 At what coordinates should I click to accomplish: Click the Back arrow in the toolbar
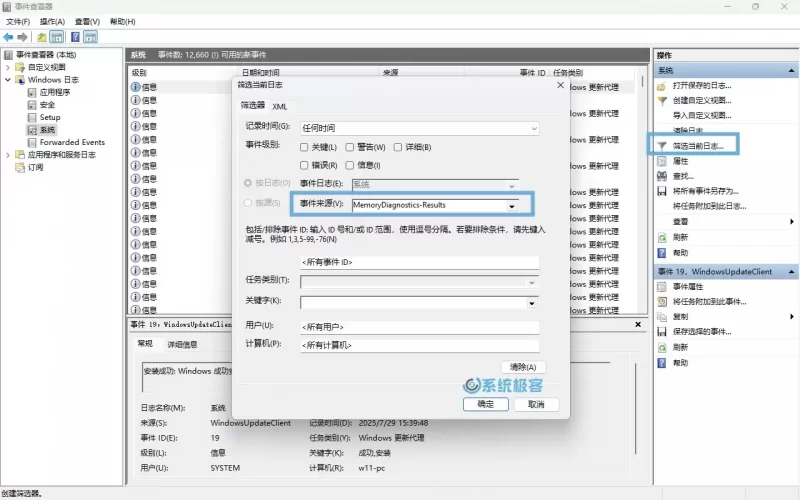(8, 37)
